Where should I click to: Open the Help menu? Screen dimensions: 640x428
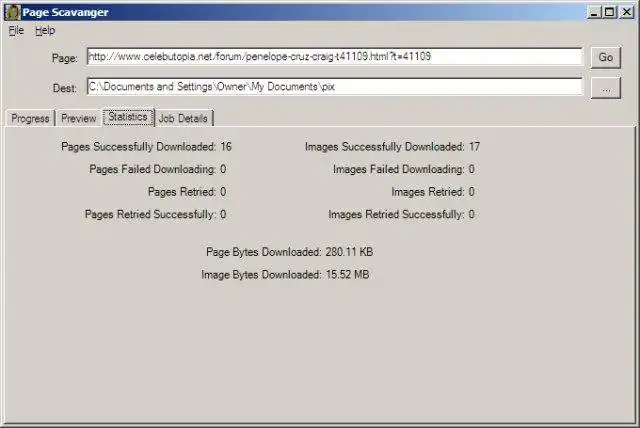tap(45, 31)
